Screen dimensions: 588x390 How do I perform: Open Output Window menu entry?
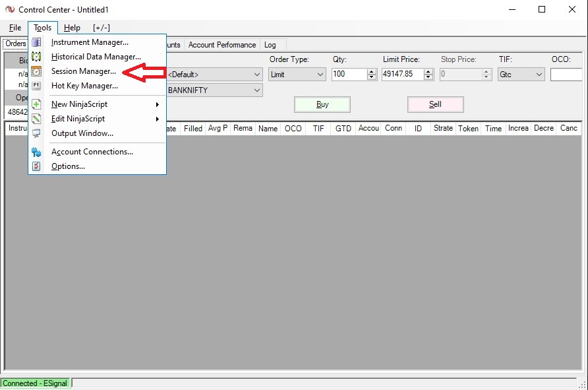(x=97, y=133)
